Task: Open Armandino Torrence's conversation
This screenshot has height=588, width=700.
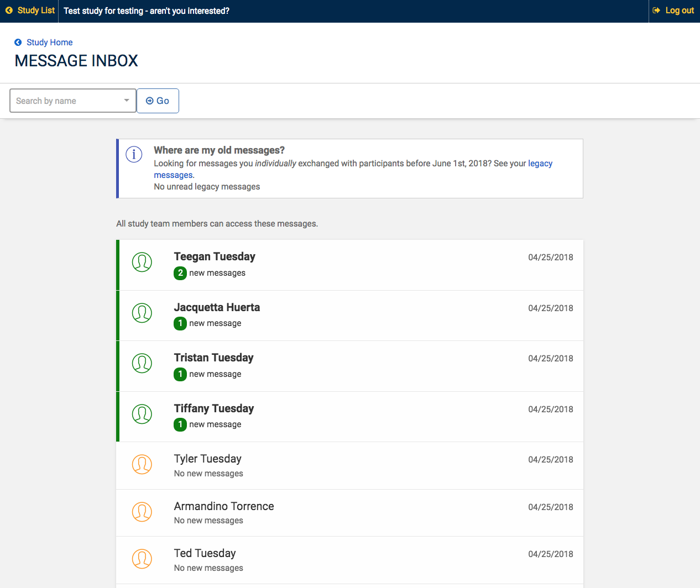Action: tap(349, 513)
